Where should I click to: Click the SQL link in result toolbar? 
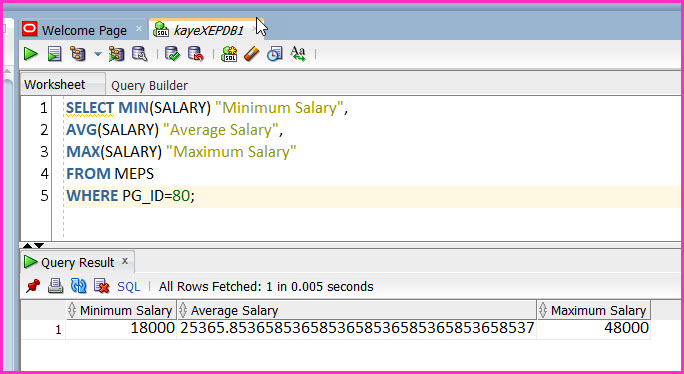coord(129,287)
